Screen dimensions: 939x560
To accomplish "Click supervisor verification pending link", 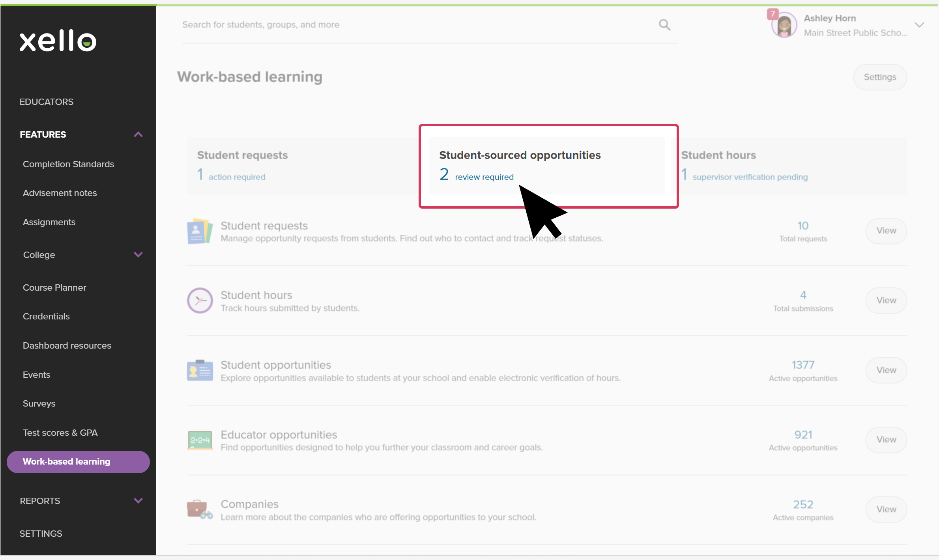I will [x=750, y=177].
